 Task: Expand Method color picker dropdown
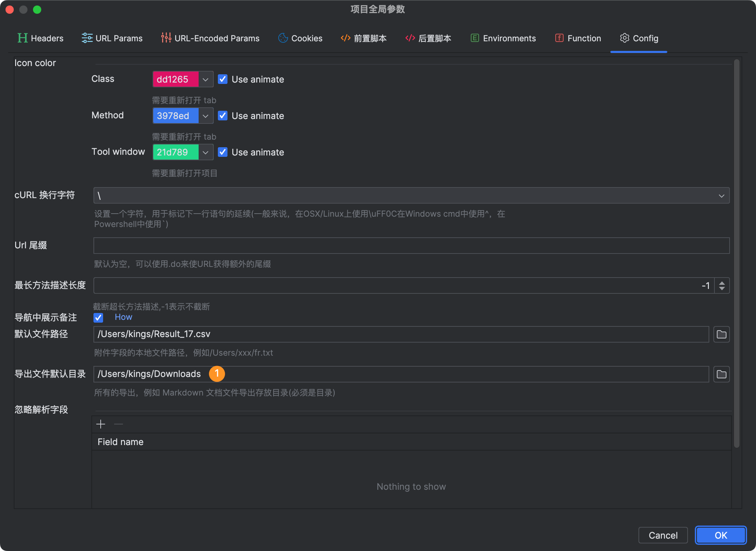click(205, 115)
